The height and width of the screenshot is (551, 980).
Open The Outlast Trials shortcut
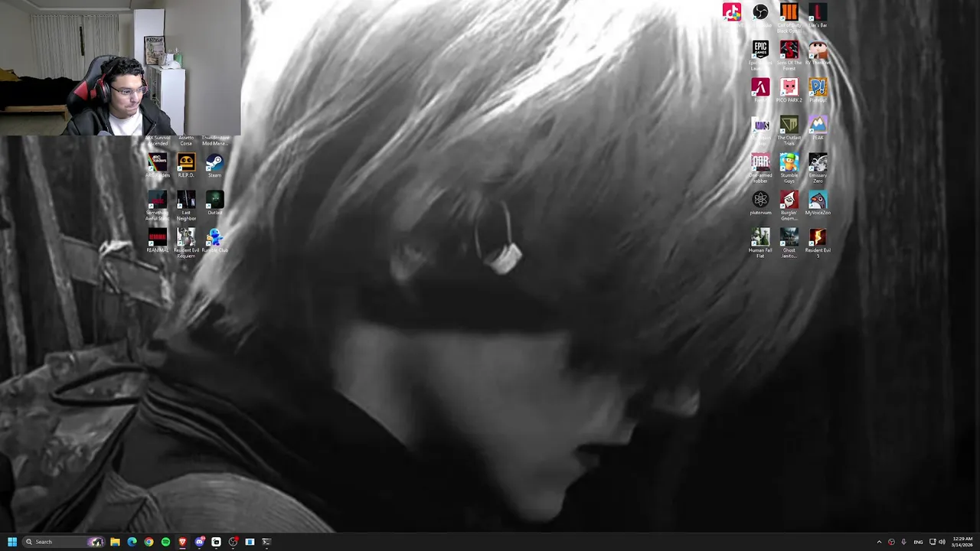[789, 130]
